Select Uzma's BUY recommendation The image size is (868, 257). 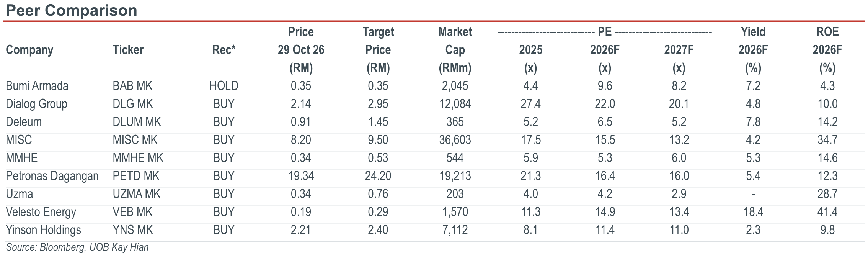[224, 194]
